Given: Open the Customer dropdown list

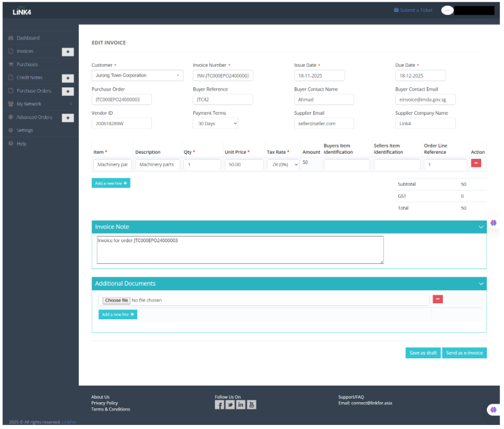Looking at the screenshot, I should pos(137,75).
